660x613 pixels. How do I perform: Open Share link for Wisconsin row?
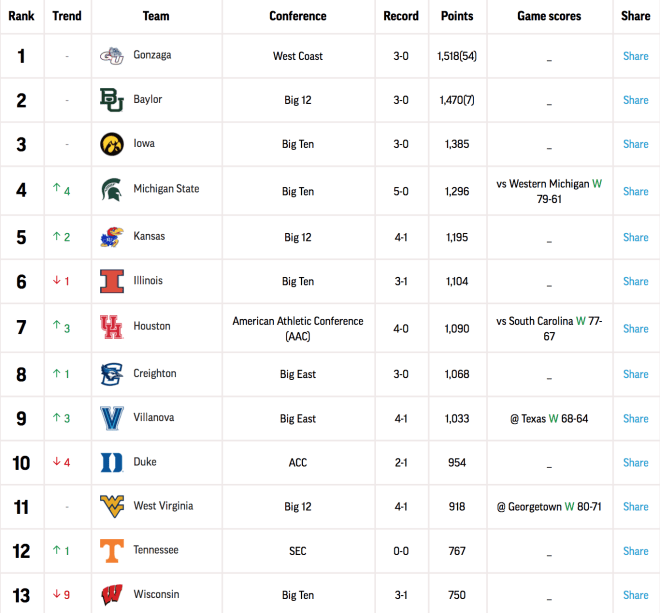tap(635, 595)
